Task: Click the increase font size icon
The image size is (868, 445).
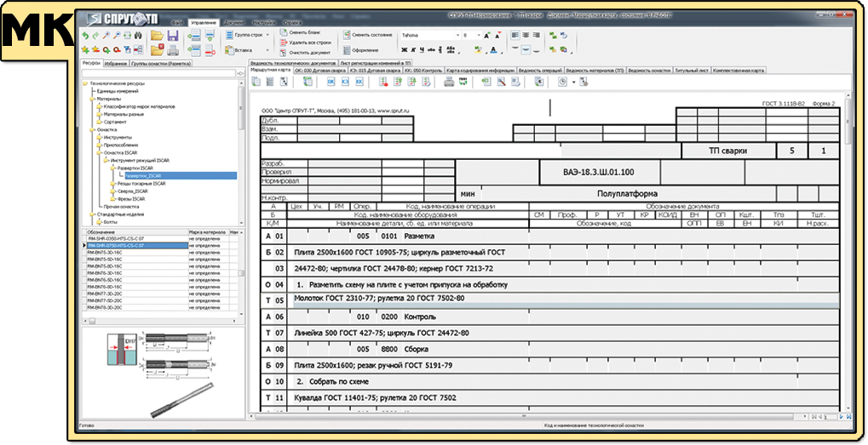Action: tap(485, 35)
